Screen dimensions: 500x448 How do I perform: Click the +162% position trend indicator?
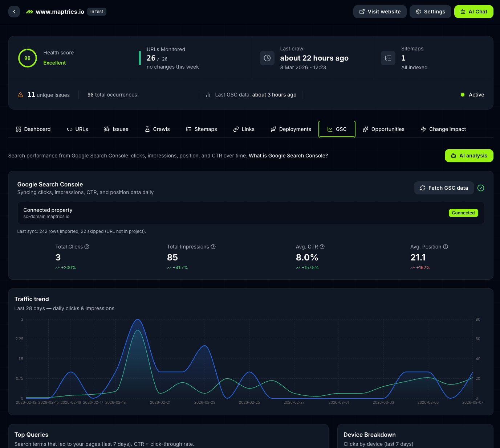tap(420, 268)
